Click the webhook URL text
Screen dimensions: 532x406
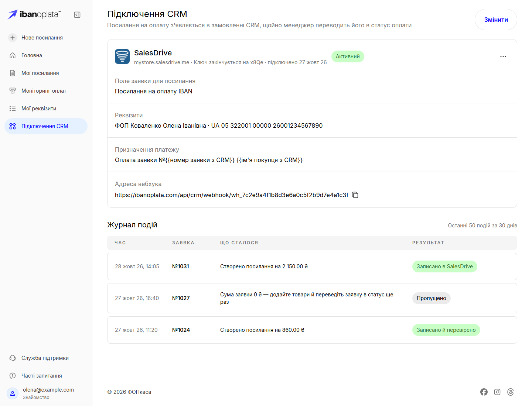click(232, 195)
